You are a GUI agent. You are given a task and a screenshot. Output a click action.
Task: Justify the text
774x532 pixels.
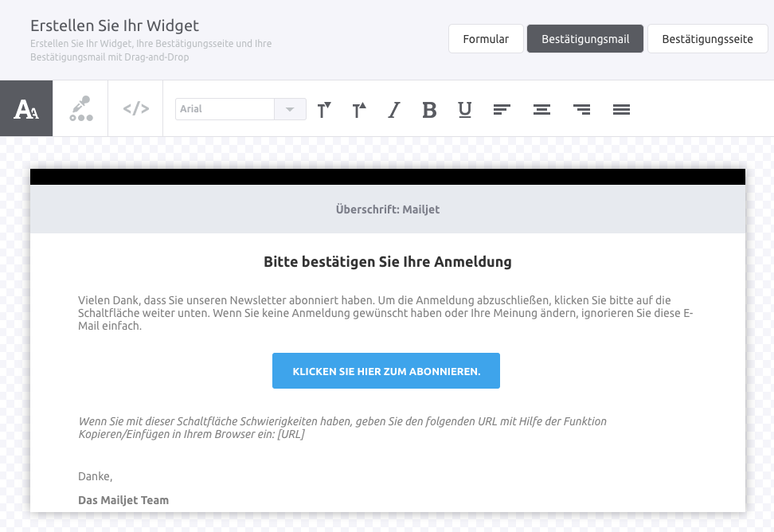[x=621, y=110]
